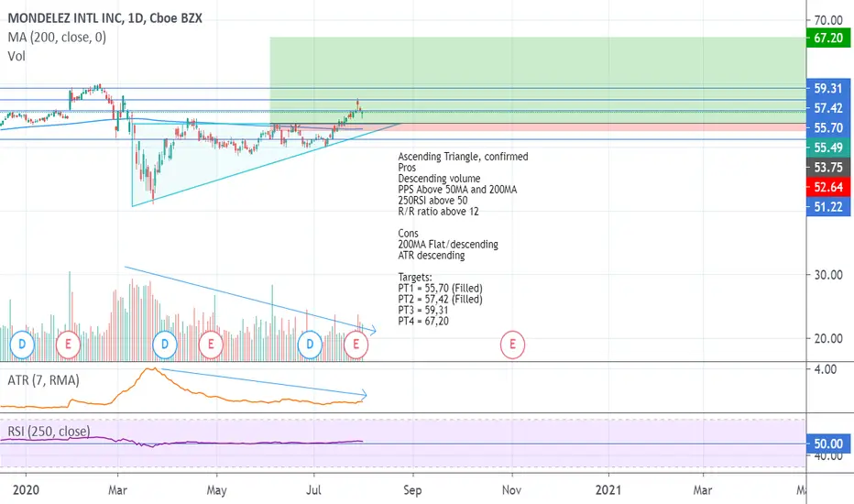This screenshot has height=504, width=854.
Task: Select the blue 57.42 price label
Action: coord(827,108)
